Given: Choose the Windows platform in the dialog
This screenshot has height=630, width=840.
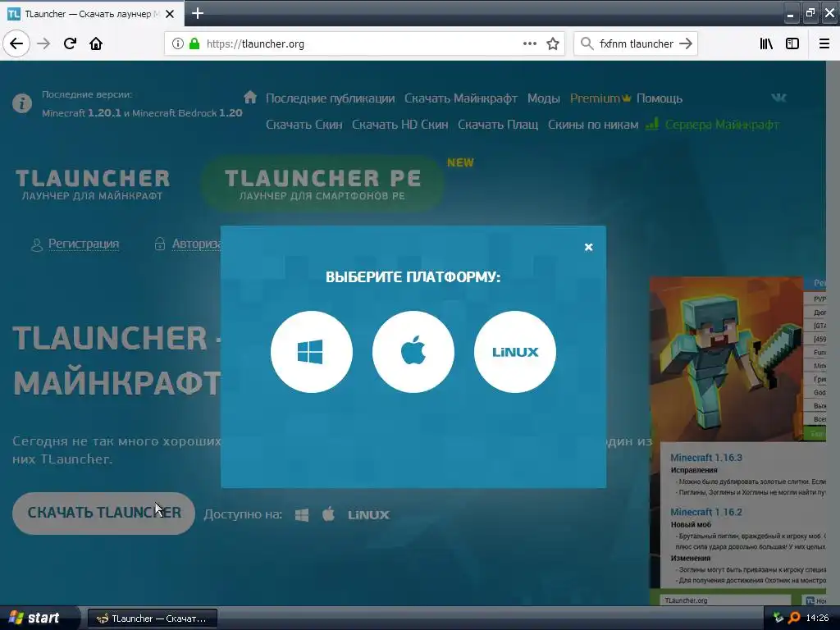Looking at the screenshot, I should (x=311, y=352).
